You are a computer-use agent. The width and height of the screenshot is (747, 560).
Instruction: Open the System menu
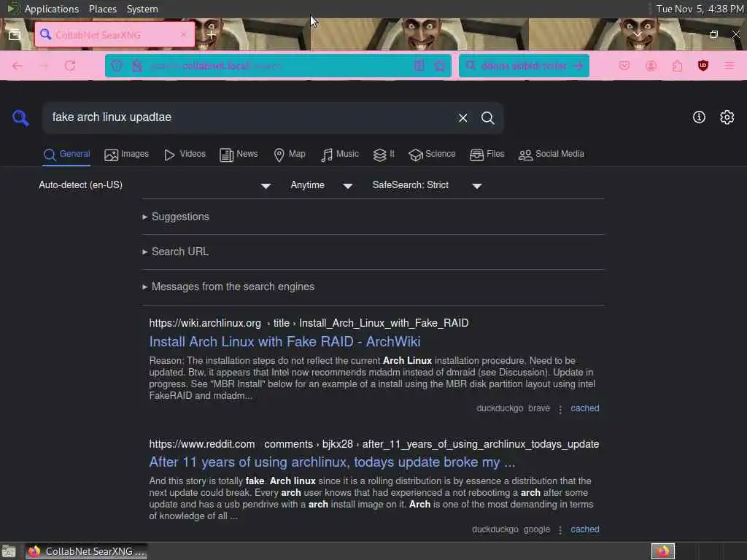point(142,9)
